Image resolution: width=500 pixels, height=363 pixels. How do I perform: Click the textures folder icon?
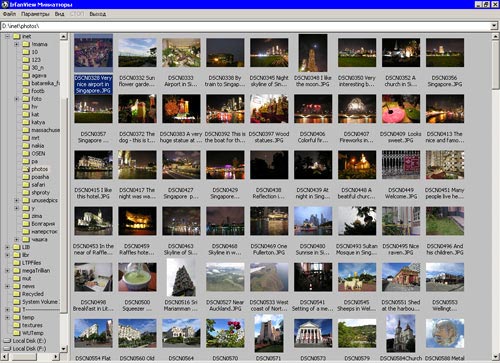tap(17, 325)
